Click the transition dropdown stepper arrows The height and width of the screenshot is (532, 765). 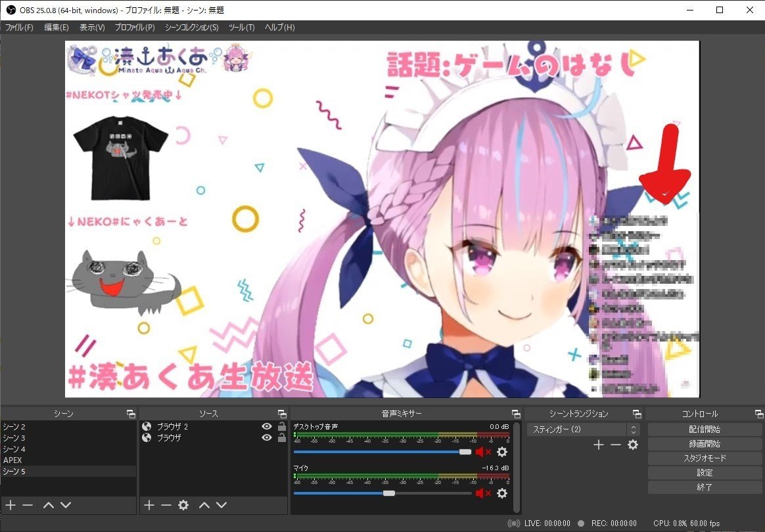[x=634, y=430]
